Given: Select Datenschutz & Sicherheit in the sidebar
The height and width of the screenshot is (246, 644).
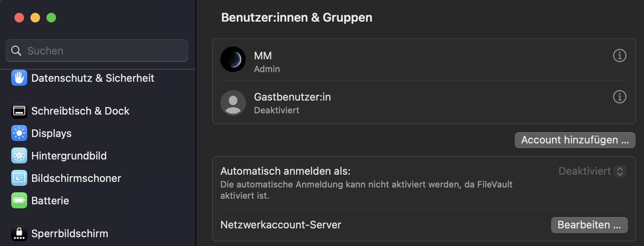Looking at the screenshot, I should coord(93,78).
